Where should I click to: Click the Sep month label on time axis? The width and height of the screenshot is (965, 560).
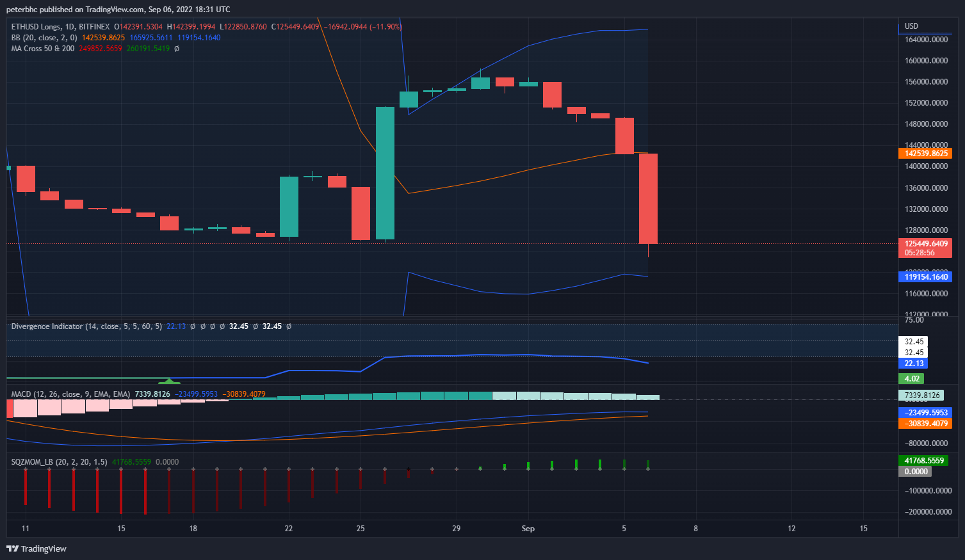pyautogui.click(x=528, y=529)
